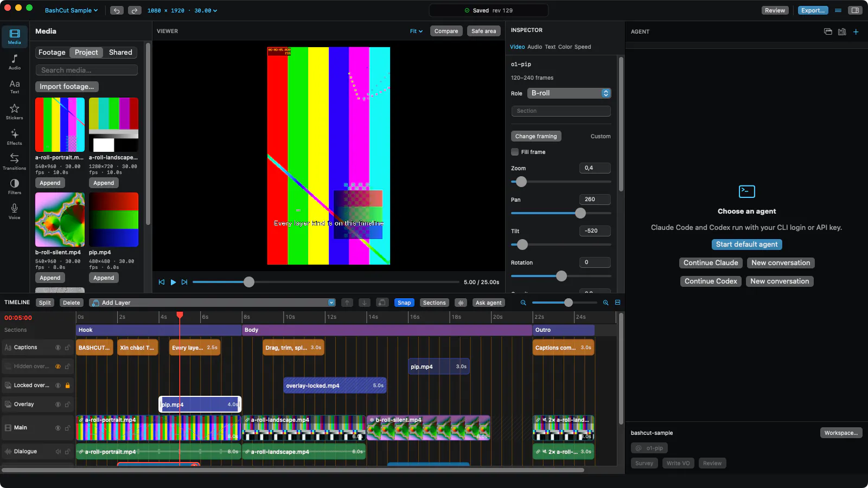868x488 pixels.
Task: Click the play button in viewer
Action: [x=173, y=282]
